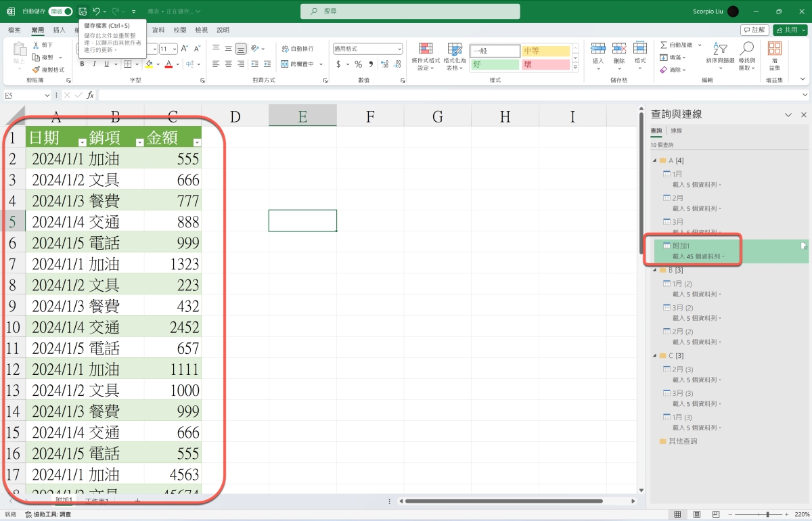Toggle the AutoSave switch (自動儲存)
This screenshot has width=812, height=521.
click(60, 12)
